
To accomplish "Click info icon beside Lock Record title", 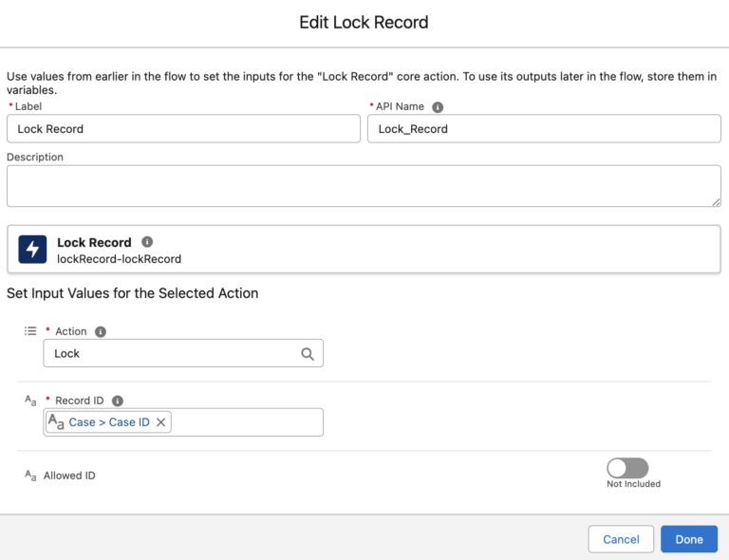I will click(x=147, y=242).
